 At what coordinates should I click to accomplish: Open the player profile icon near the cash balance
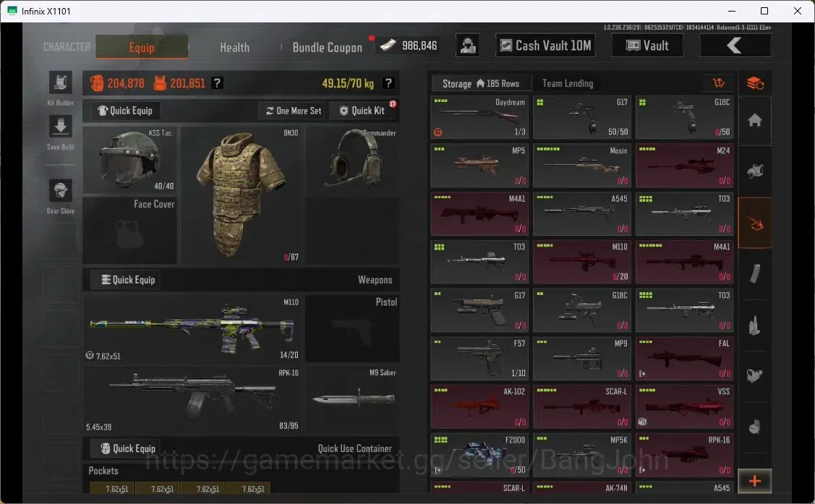pos(468,46)
